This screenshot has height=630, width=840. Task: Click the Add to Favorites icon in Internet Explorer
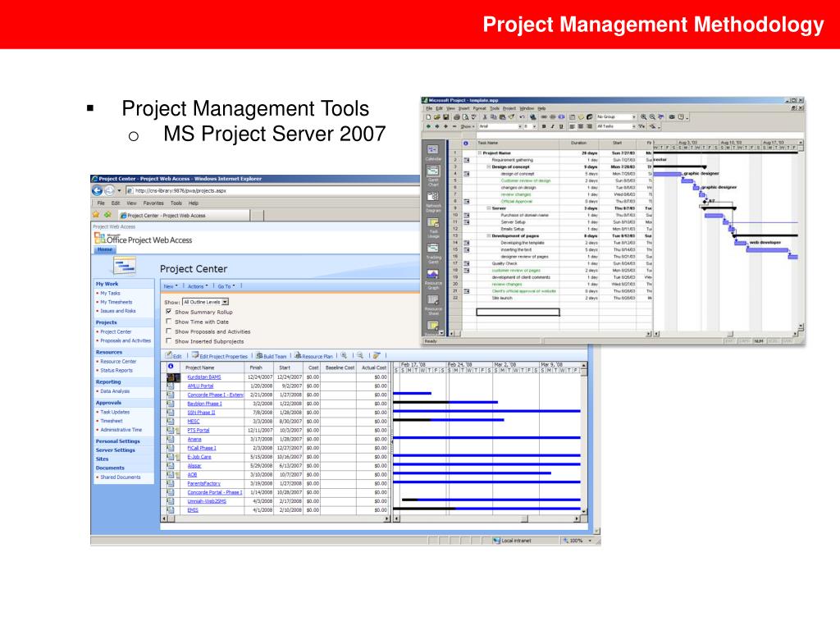107,214
